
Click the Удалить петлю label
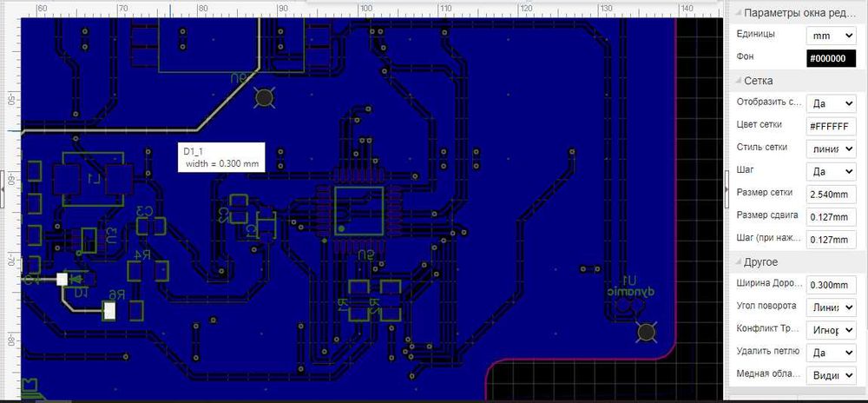[768, 351]
